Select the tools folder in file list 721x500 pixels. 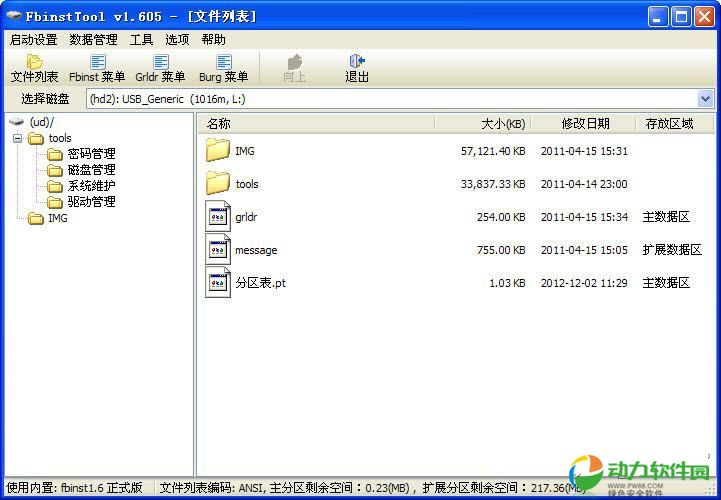246,184
